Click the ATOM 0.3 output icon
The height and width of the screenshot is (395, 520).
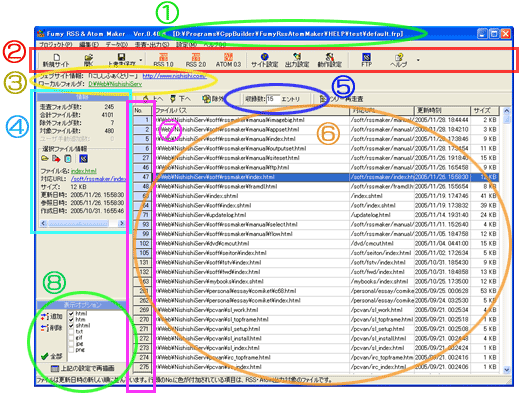(228, 60)
